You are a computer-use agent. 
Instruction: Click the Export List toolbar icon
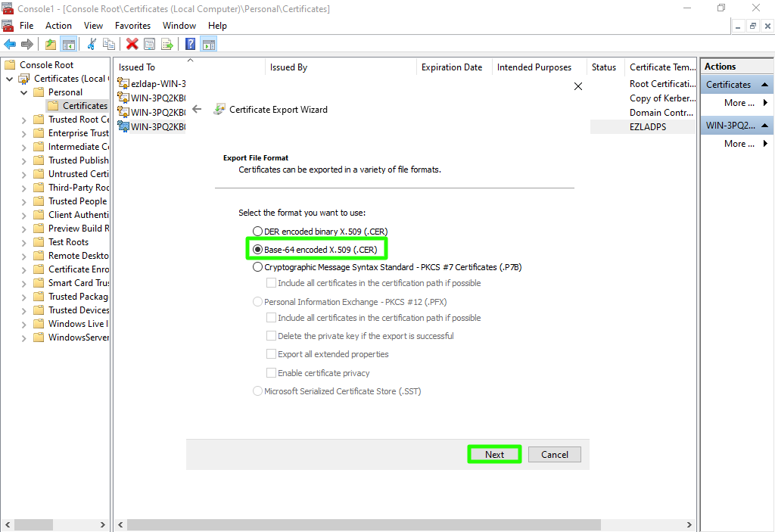point(167,45)
